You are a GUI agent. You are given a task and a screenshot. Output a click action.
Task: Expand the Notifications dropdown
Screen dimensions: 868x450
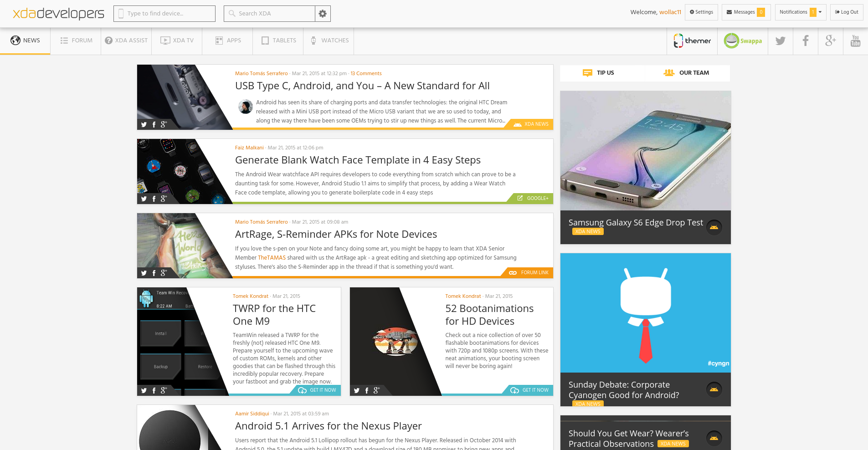[801, 12]
